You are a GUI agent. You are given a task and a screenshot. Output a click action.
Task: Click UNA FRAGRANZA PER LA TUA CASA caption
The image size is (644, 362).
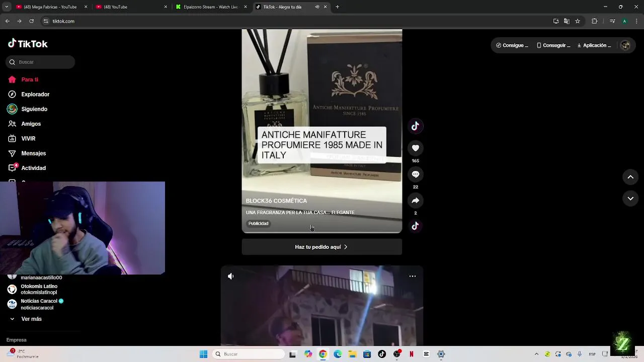[300, 213]
